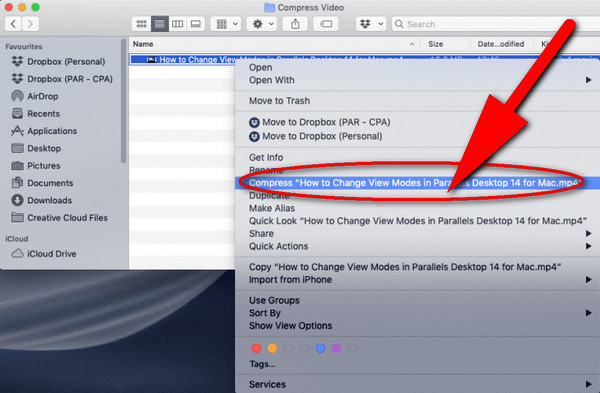The width and height of the screenshot is (600, 393).
Task: Switch to gallery view in toolbar
Action: coord(196,24)
